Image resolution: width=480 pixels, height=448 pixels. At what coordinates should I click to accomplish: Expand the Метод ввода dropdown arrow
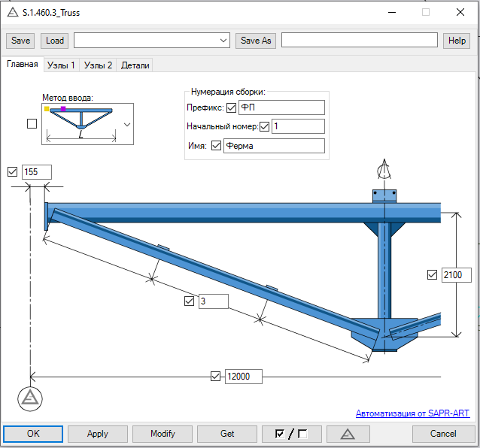pos(126,124)
